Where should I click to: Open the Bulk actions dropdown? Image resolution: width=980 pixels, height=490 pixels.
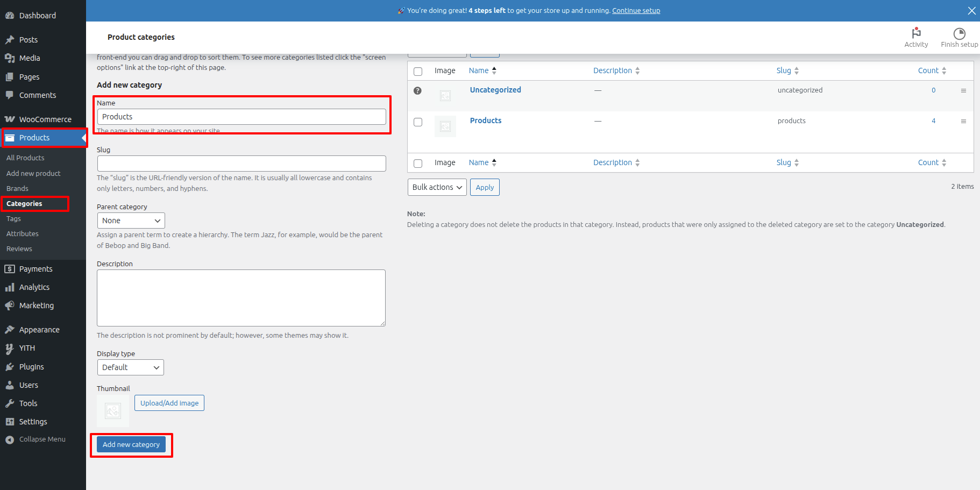click(437, 187)
